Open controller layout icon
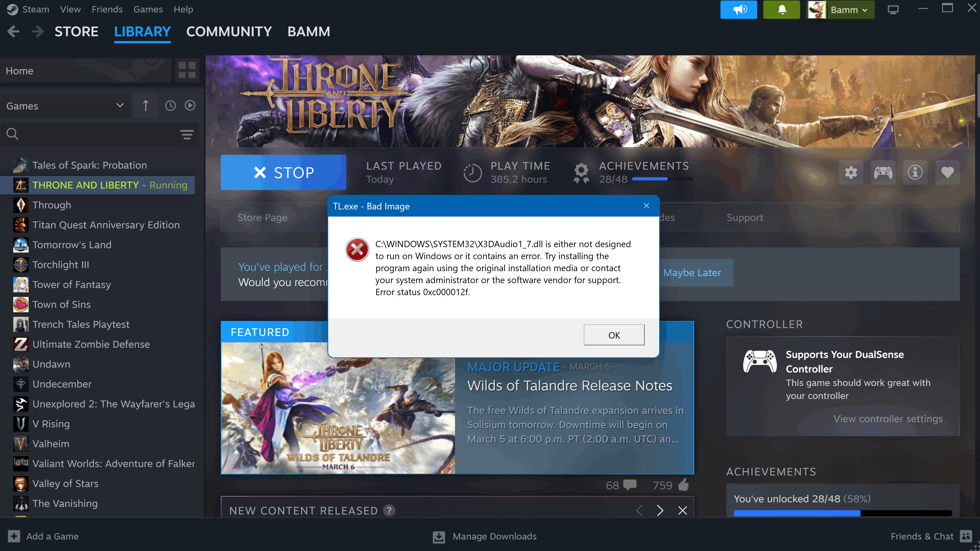This screenshot has width=980, height=551. 883,173
